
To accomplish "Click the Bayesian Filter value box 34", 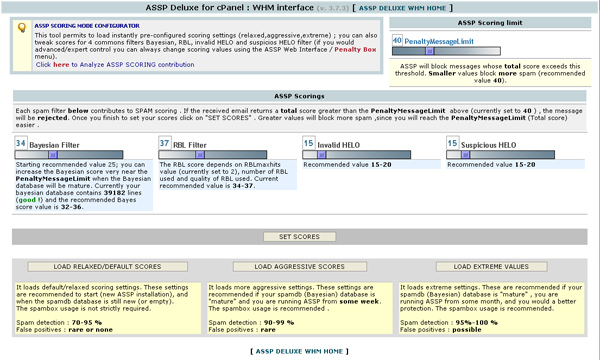I will click(21, 143).
